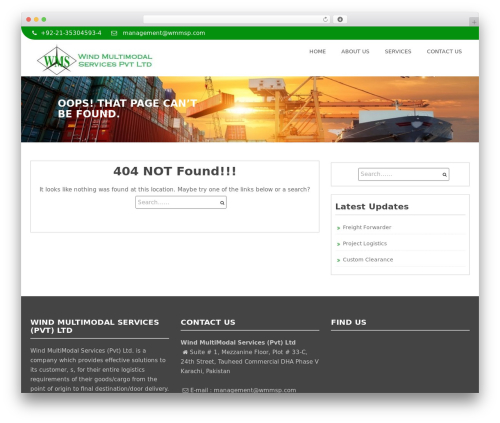Click the phone number +92-21-35304593-4
500x423 pixels.
[x=71, y=33]
